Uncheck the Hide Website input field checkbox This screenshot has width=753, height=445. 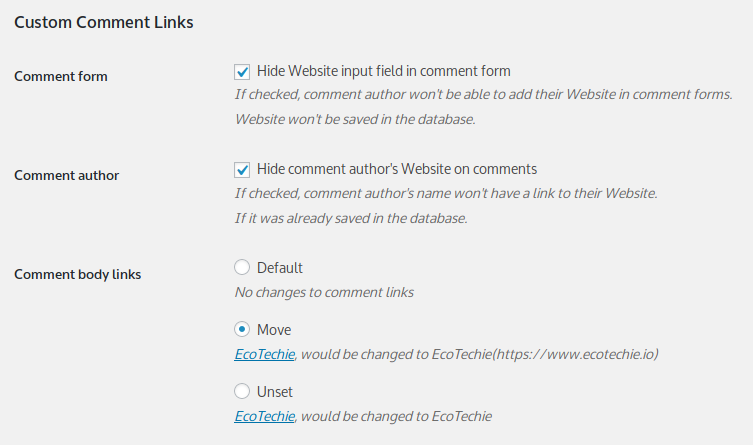242,72
